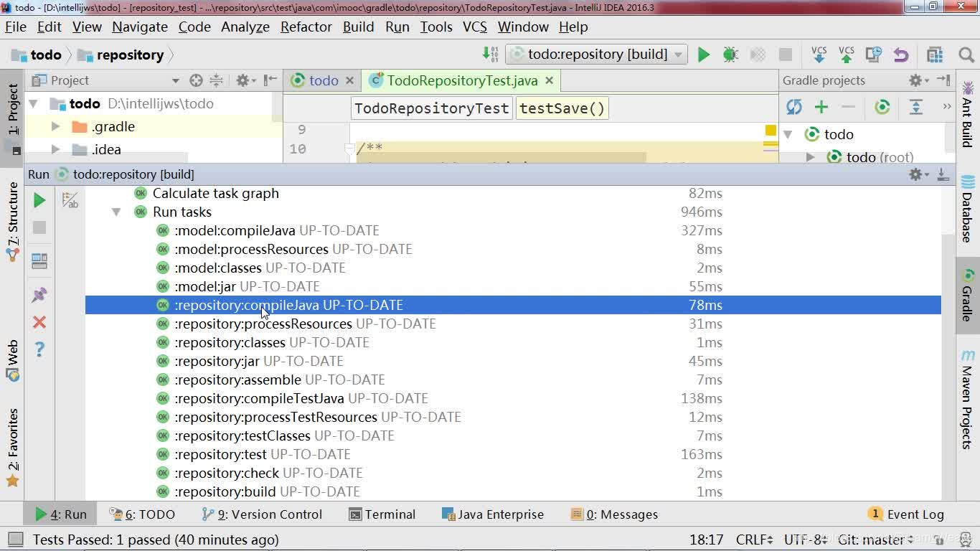Open Project Structure from the main toolbar
The width and height of the screenshot is (980, 551).
click(x=934, y=55)
